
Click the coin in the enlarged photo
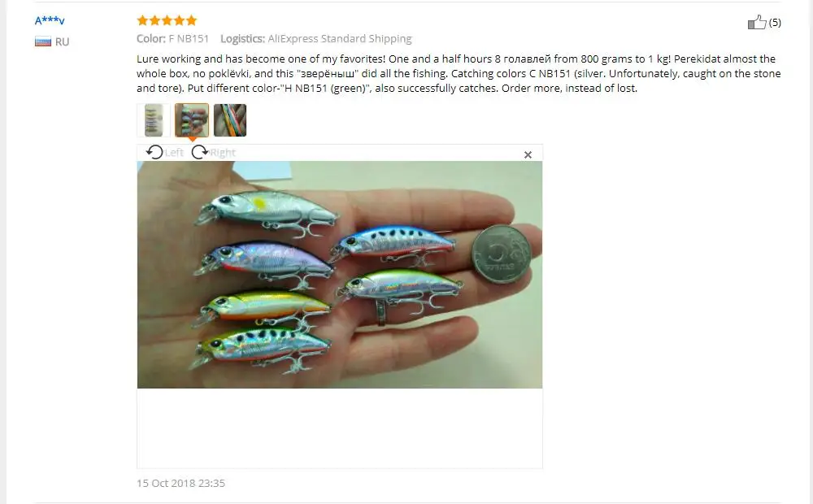click(x=502, y=254)
